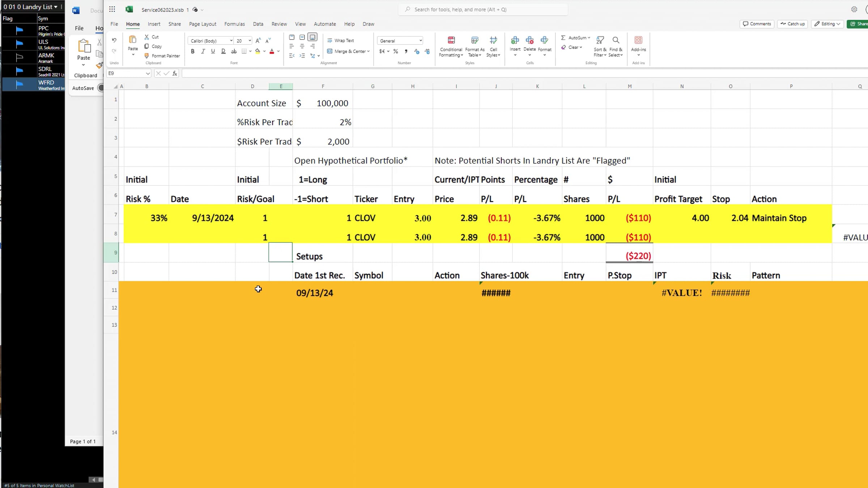This screenshot has height=488, width=868.
Task: Open Excel settings gear
Action: [x=854, y=9]
